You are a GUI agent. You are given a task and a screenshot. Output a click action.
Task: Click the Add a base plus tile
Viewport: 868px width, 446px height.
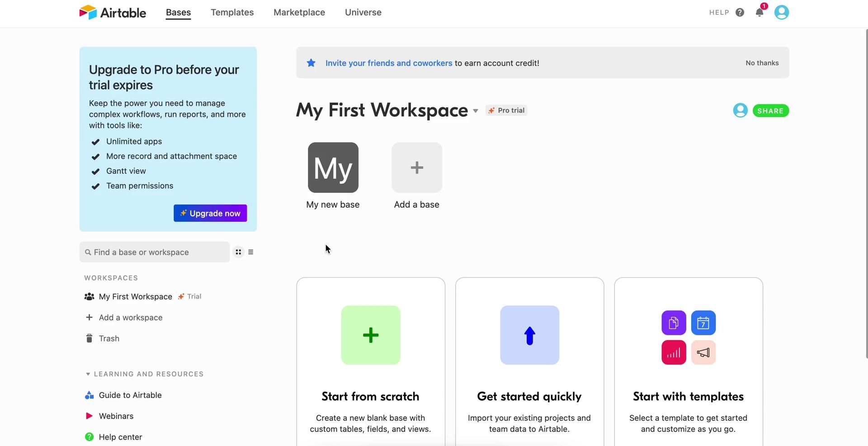(416, 168)
